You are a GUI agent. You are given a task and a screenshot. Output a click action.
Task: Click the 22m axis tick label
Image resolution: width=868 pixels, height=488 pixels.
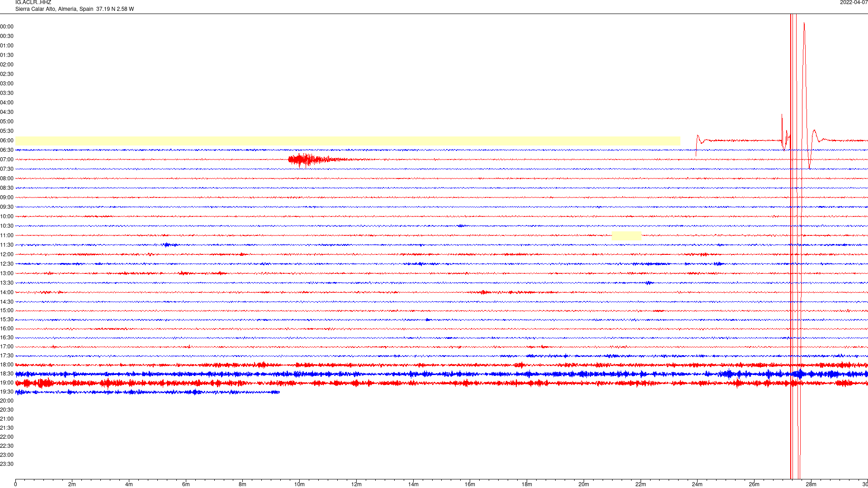pyautogui.click(x=641, y=484)
